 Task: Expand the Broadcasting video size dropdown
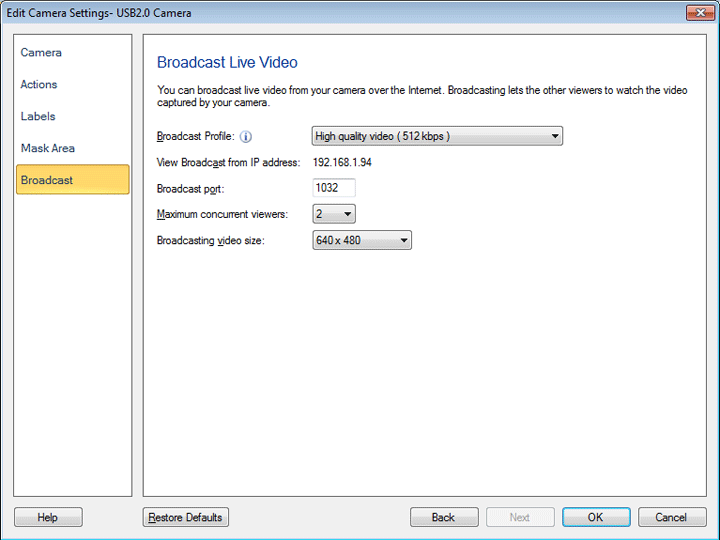[x=362, y=241]
